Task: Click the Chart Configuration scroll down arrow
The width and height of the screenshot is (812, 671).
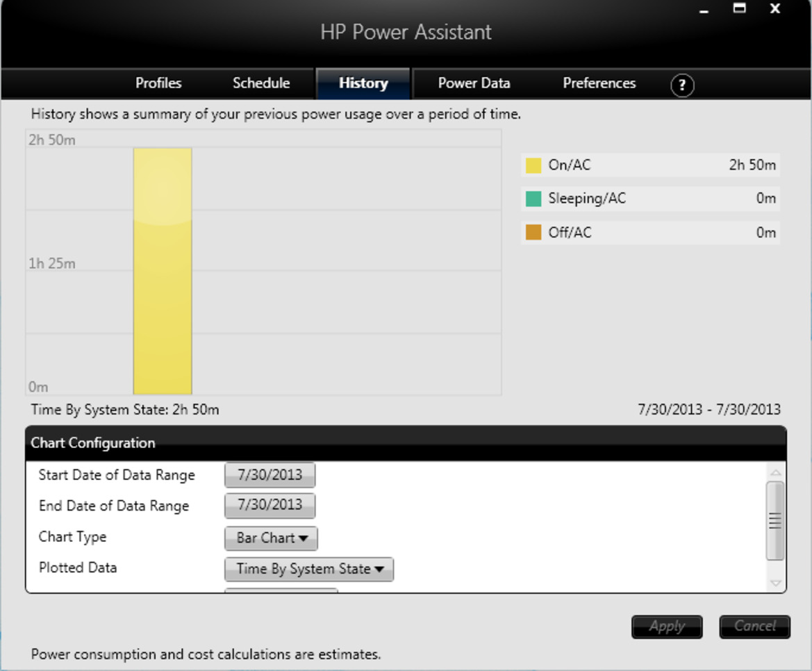Action: [x=775, y=583]
